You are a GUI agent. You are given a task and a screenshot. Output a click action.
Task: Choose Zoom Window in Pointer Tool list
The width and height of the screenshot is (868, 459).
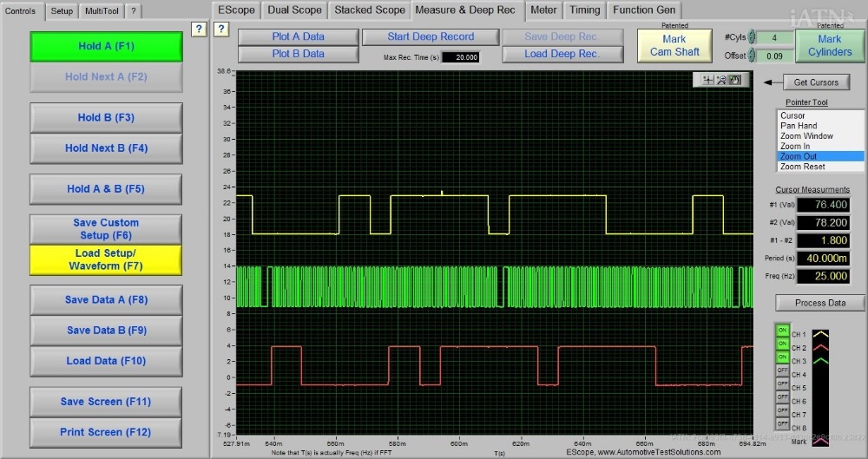(820, 135)
